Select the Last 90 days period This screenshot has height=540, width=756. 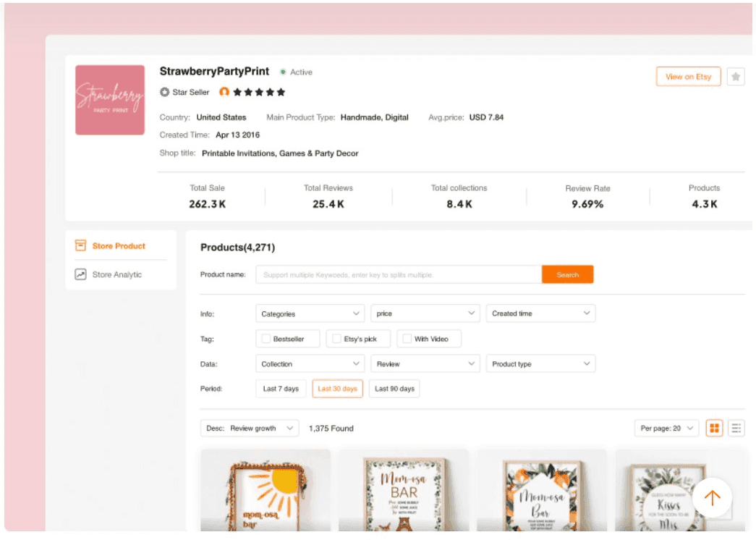394,388
